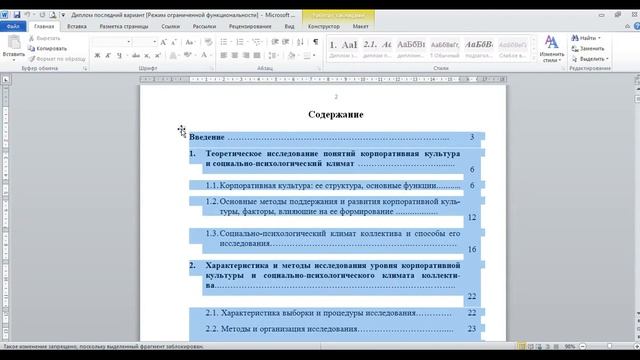Open the Change Case Aa dropdown
This screenshot has height=360, width=640.
[190, 42]
